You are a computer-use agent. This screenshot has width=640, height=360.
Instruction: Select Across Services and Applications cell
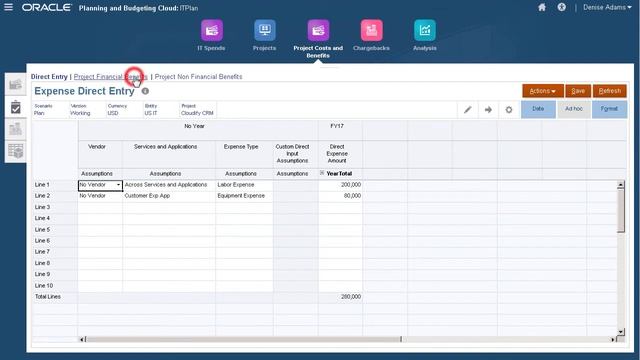tap(169, 185)
